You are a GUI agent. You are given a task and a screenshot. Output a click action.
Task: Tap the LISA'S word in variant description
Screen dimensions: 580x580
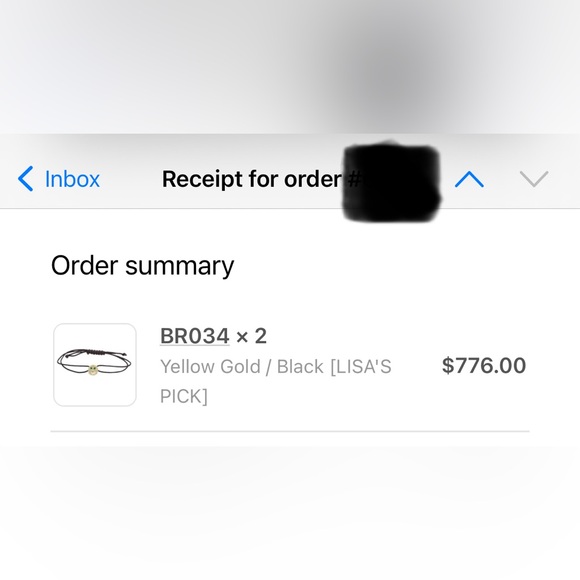click(x=361, y=367)
